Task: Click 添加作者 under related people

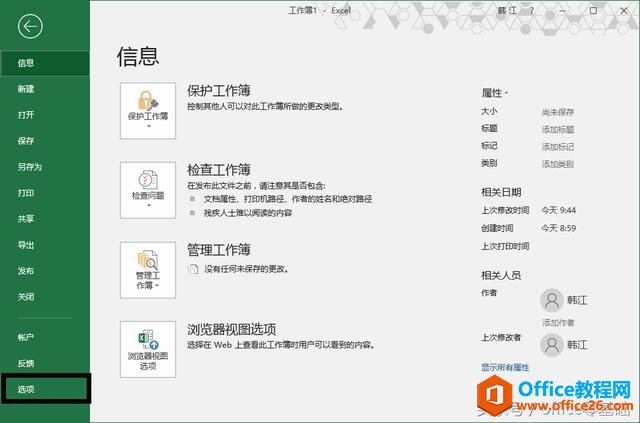Action: [558, 322]
